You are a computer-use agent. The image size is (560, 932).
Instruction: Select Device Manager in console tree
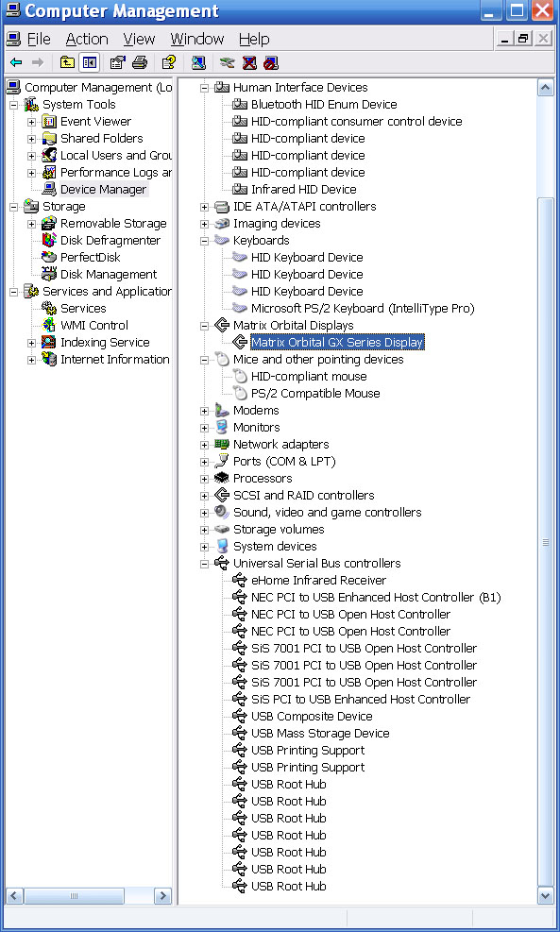(104, 190)
